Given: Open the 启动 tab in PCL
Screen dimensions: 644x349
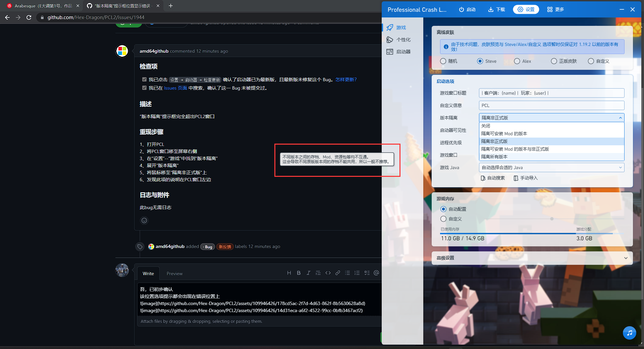Looking at the screenshot, I should pyautogui.click(x=467, y=9).
